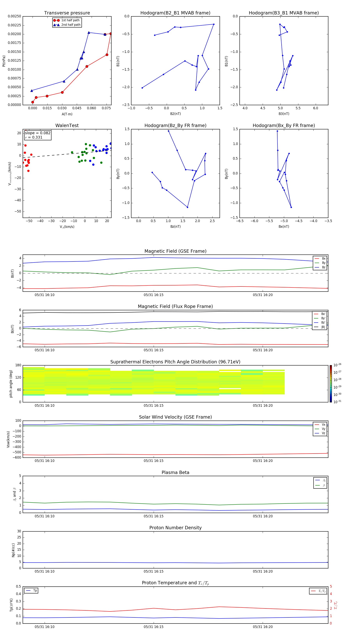Click the 'Bz(nT)' x-axis label
Screen dimensions: 351x644
point(175,227)
